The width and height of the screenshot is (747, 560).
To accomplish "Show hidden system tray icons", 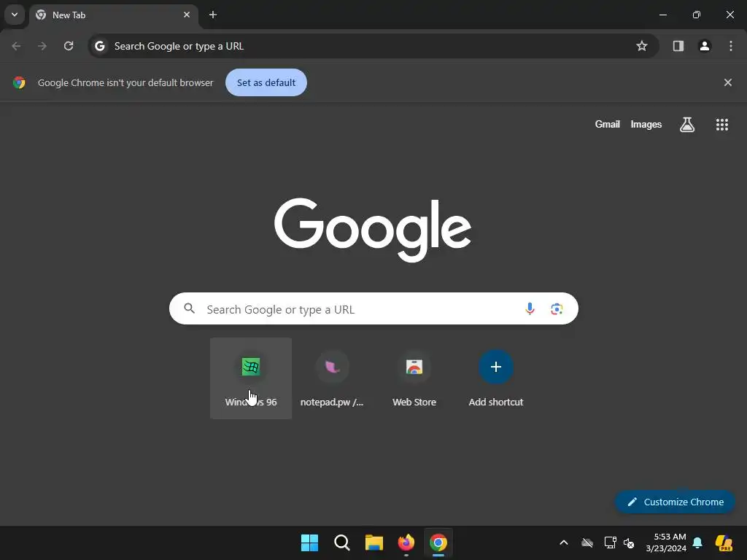I will [x=564, y=542].
